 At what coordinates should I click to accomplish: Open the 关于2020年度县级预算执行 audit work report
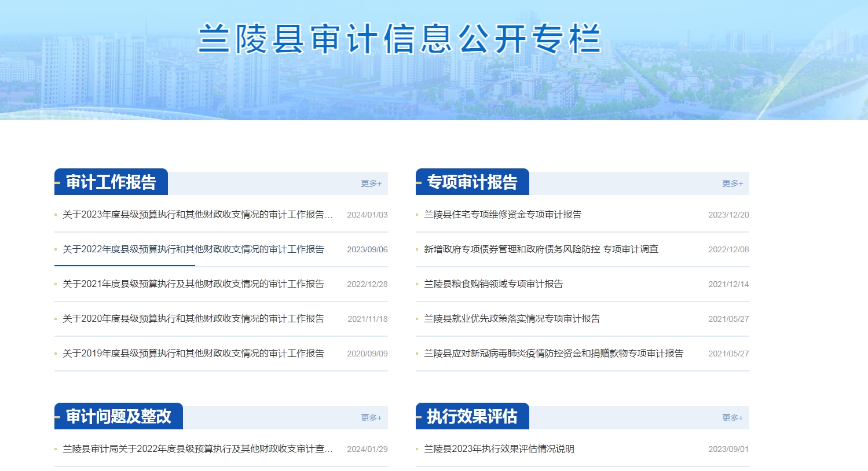pyautogui.click(x=193, y=319)
